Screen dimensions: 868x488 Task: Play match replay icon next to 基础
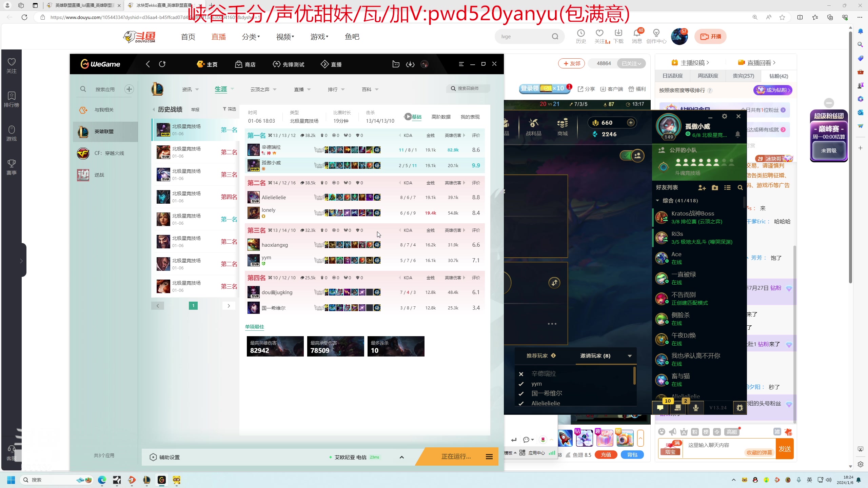[408, 117]
